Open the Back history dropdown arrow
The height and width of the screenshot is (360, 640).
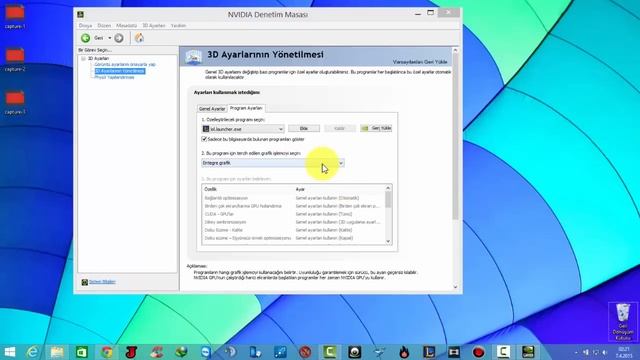pos(109,38)
